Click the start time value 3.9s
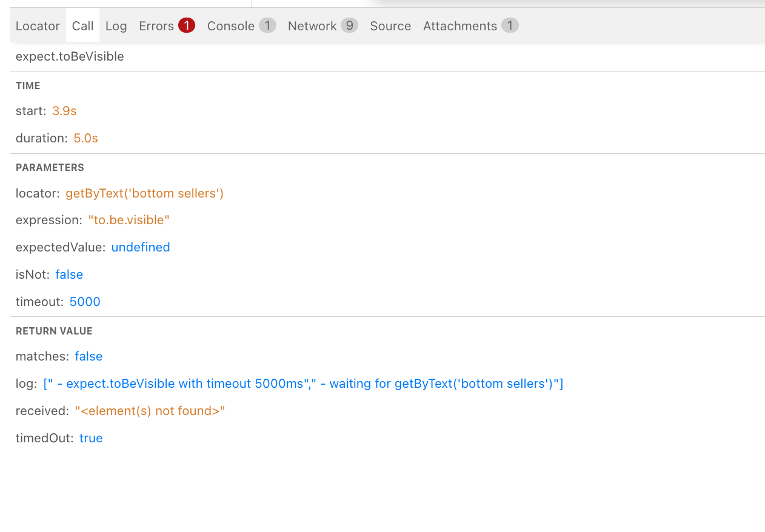The height and width of the screenshot is (532, 765). (x=64, y=111)
